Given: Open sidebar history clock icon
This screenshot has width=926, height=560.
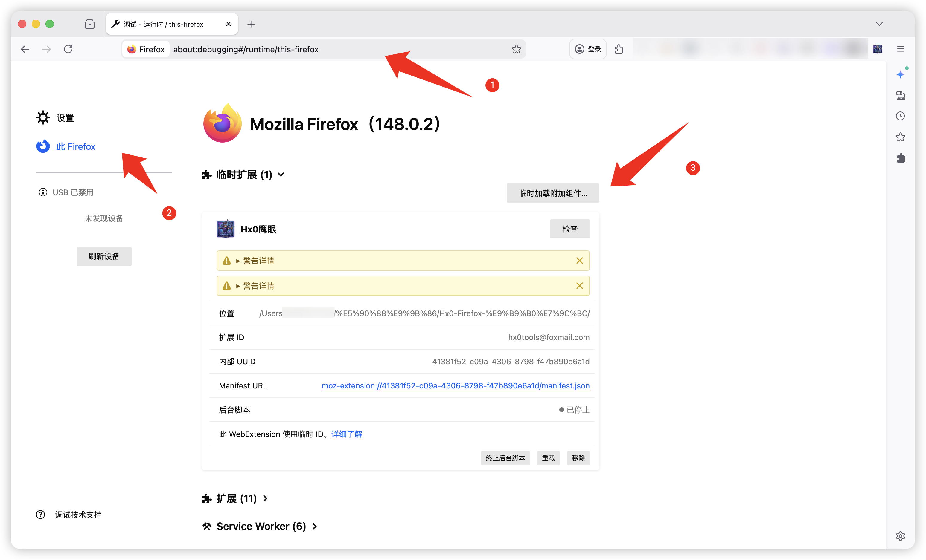Looking at the screenshot, I should tap(901, 116).
